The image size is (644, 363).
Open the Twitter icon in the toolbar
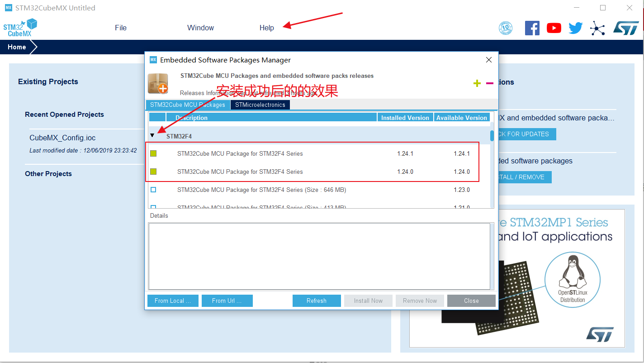(575, 28)
